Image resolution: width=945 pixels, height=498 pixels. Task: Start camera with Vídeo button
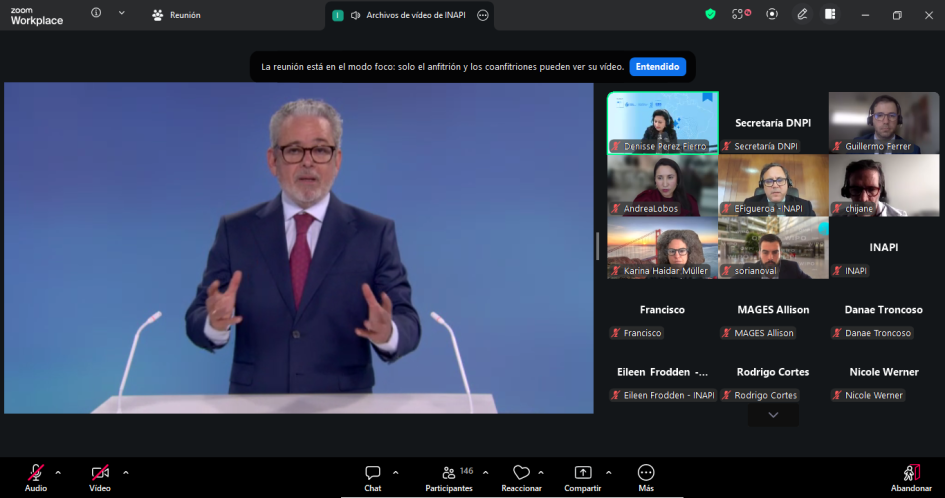point(100,478)
